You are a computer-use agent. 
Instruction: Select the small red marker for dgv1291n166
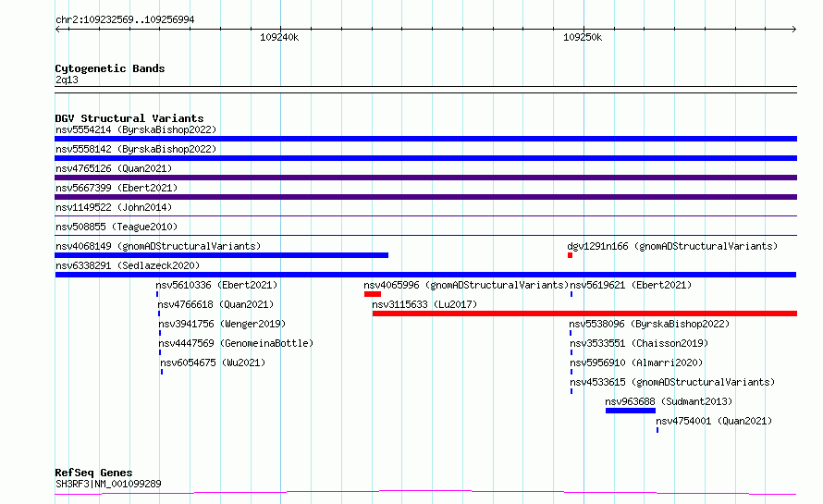pyautogui.click(x=570, y=255)
